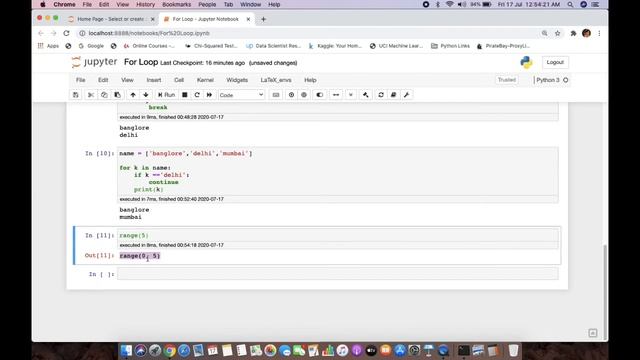The width and height of the screenshot is (640, 360).
Task: Paste cells below toolbar icon
Action: coord(118,95)
